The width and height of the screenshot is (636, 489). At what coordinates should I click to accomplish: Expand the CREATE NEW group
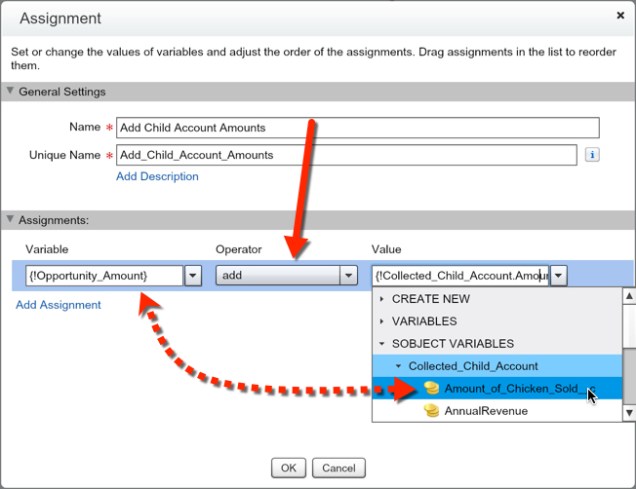click(x=382, y=299)
